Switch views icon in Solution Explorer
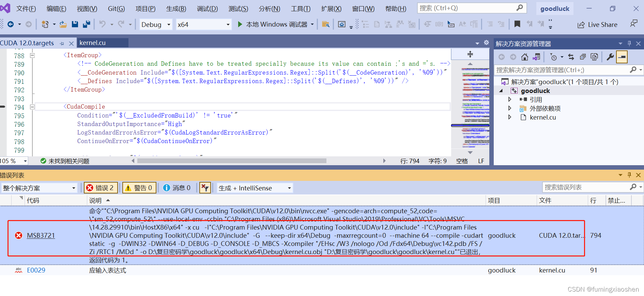This screenshot has width=644, height=296. pyautogui.click(x=536, y=57)
